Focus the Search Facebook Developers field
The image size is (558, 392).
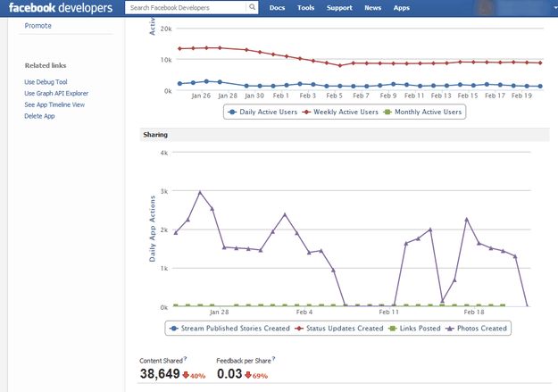tap(186, 7)
